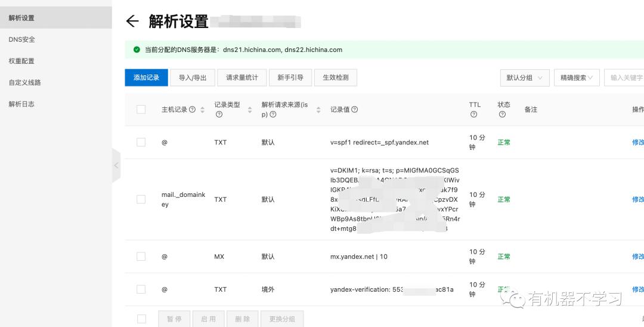Click the 删除 batch button
Viewport: 644px width, 327px height.
coord(242,319)
